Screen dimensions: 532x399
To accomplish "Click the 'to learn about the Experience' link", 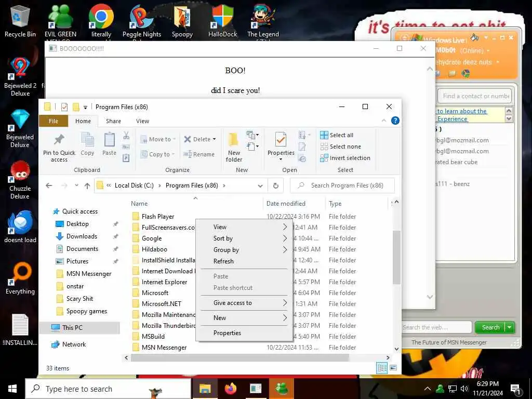I will point(462,115).
